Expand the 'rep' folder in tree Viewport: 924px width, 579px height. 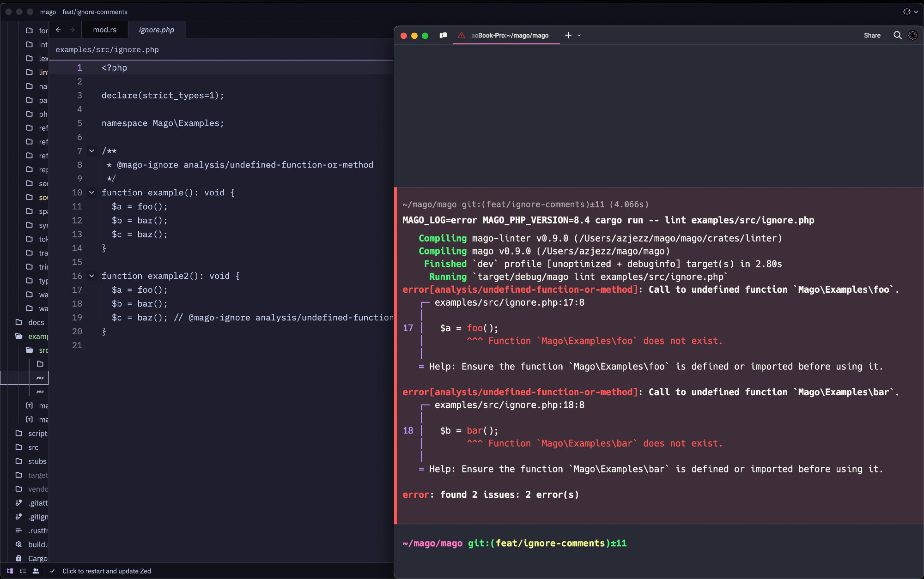click(x=37, y=169)
